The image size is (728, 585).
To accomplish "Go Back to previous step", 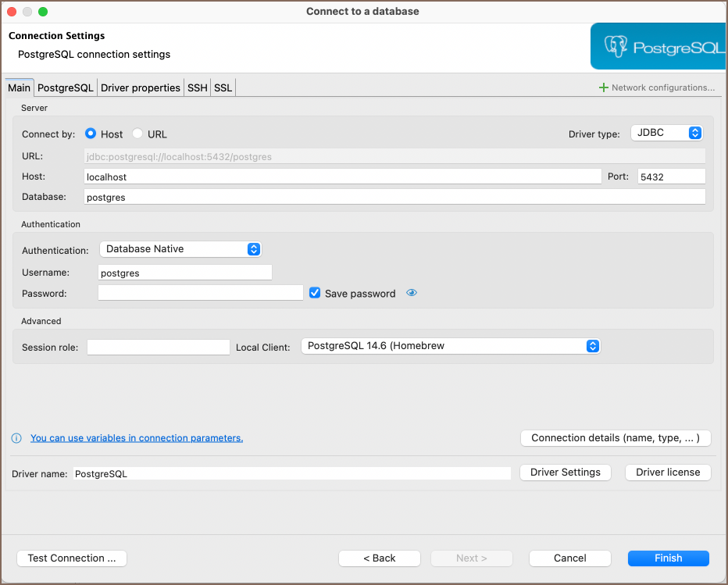I will 380,558.
